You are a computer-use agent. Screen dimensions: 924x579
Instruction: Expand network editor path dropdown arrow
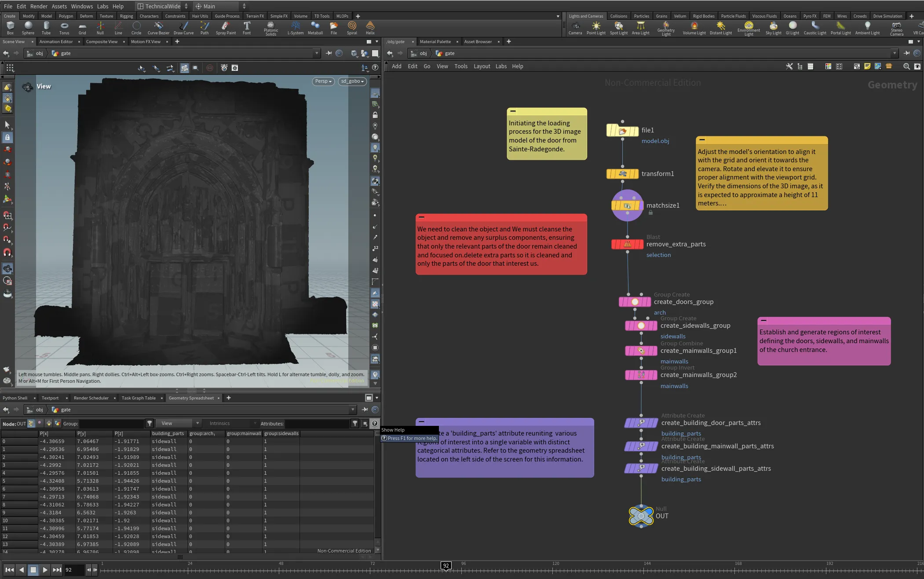click(x=894, y=53)
